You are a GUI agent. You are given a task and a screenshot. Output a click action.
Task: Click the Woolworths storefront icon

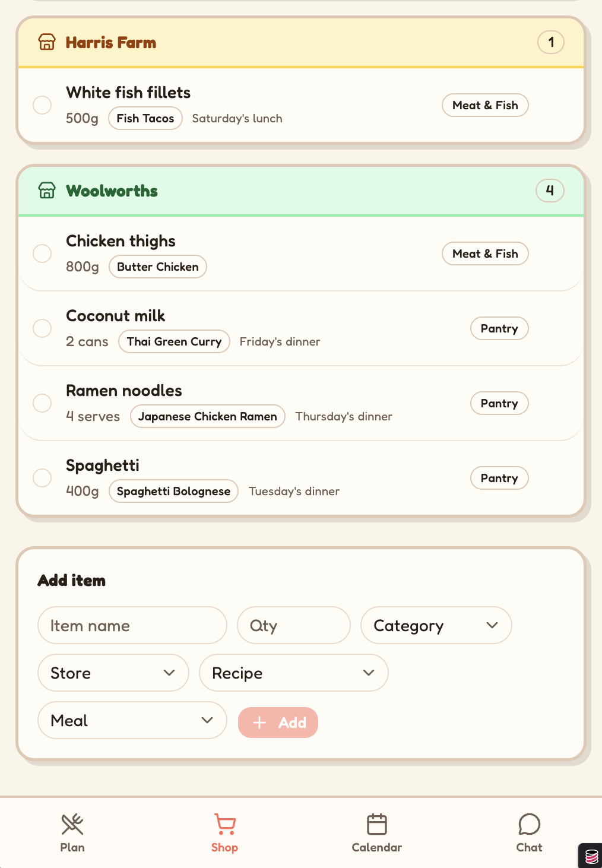click(x=46, y=191)
